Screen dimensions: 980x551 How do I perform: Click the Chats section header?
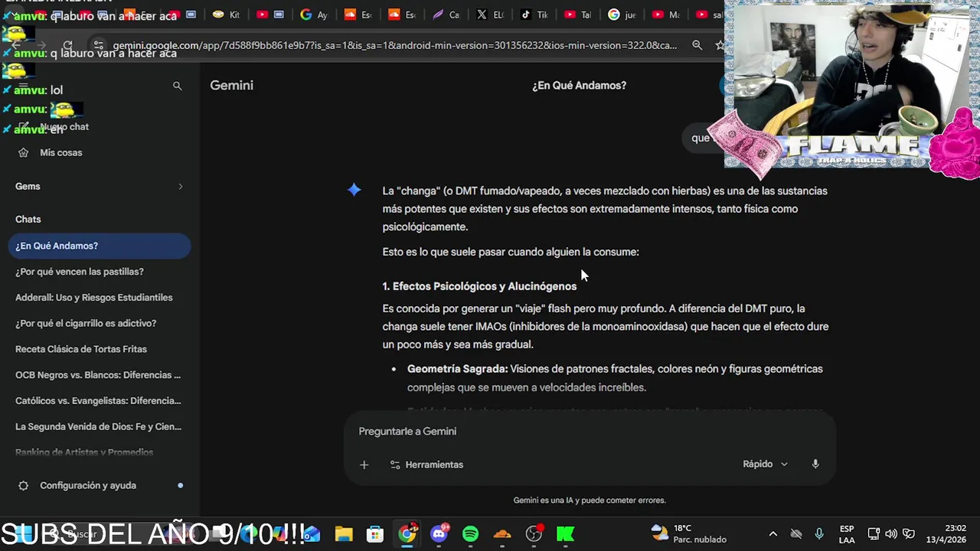(x=28, y=219)
